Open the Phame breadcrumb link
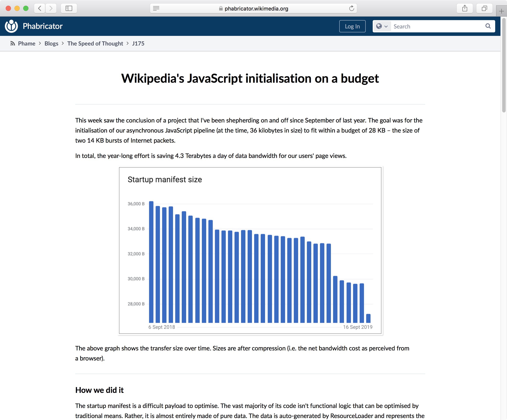 tap(26, 44)
